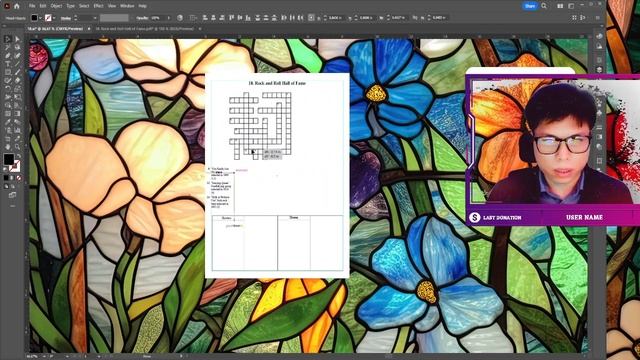Expand the opacity slider arrow
Image resolution: width=640 pixels, height=360 pixels.
click(169, 18)
